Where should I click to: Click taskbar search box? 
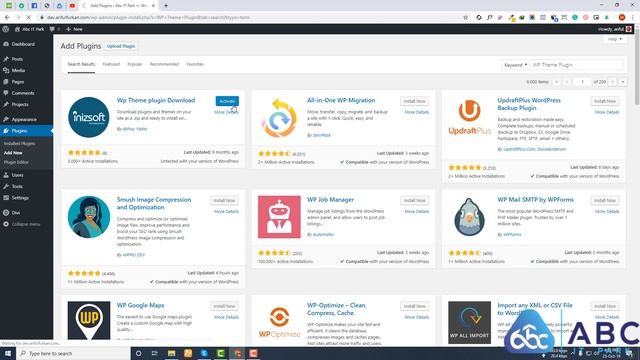click(73, 353)
